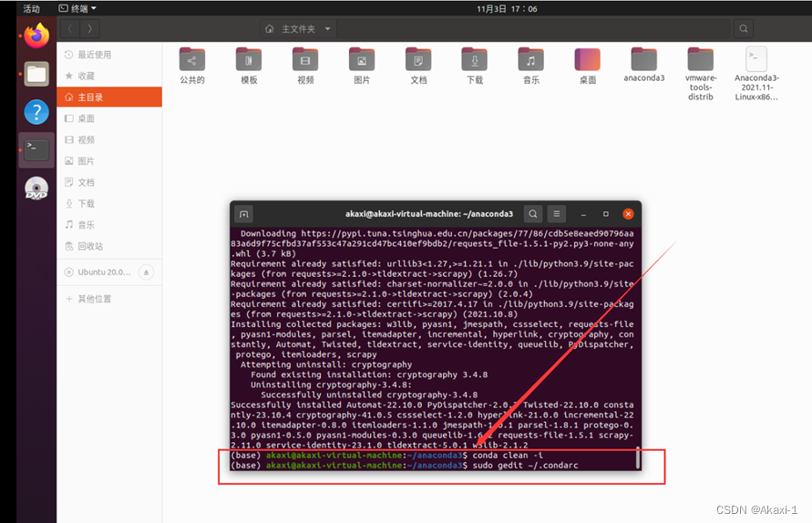Switch to Terminal in the dock
Screen dimensions: 812x523
pos(36,150)
